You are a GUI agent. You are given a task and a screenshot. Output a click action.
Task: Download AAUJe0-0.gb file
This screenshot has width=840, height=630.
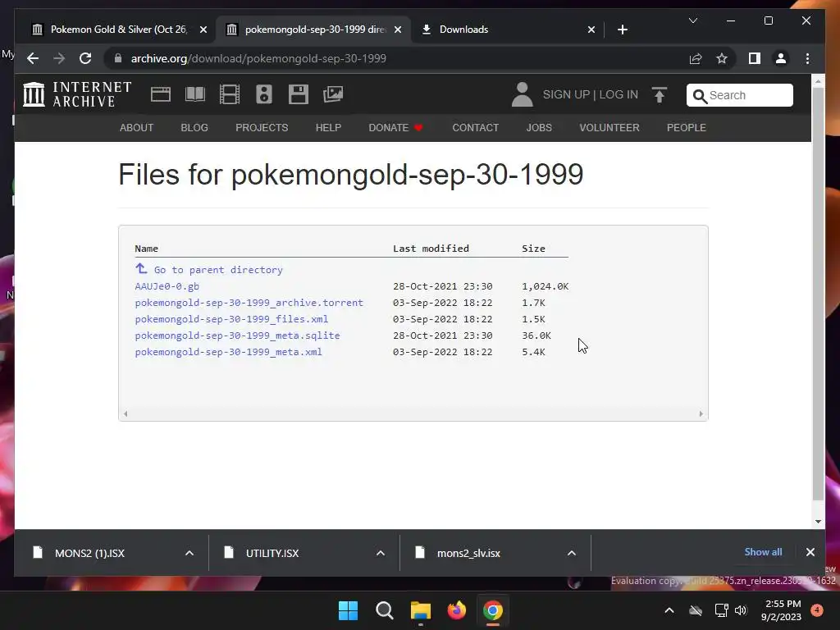tap(167, 286)
